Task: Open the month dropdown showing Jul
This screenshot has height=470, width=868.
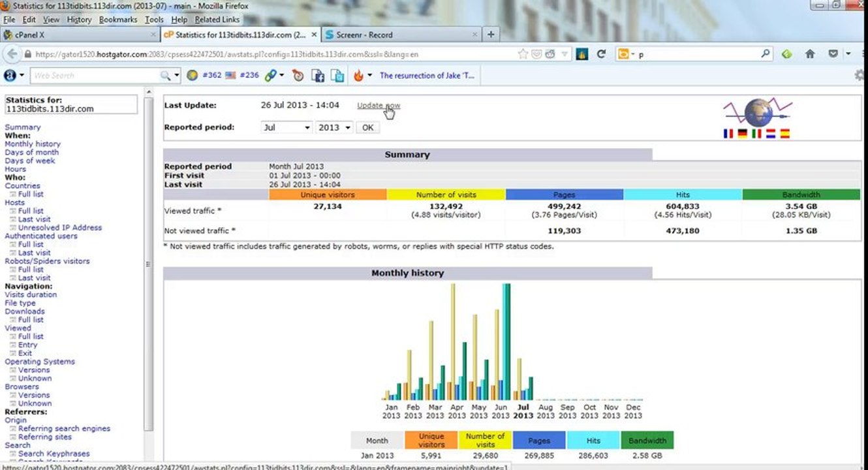Action: [x=287, y=127]
